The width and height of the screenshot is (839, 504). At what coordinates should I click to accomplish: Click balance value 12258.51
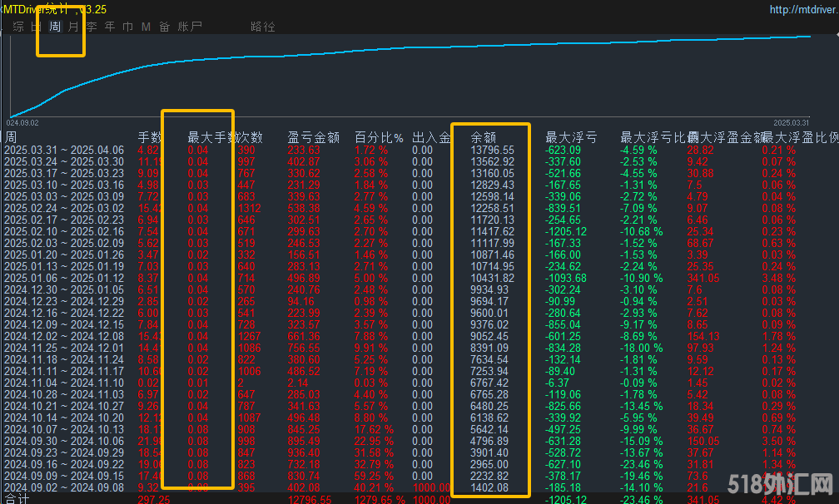(492, 208)
